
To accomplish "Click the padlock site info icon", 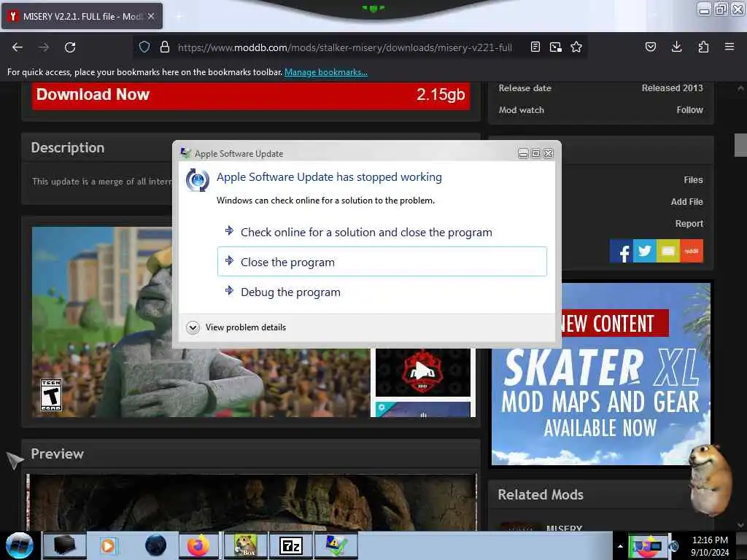I will [x=165, y=47].
